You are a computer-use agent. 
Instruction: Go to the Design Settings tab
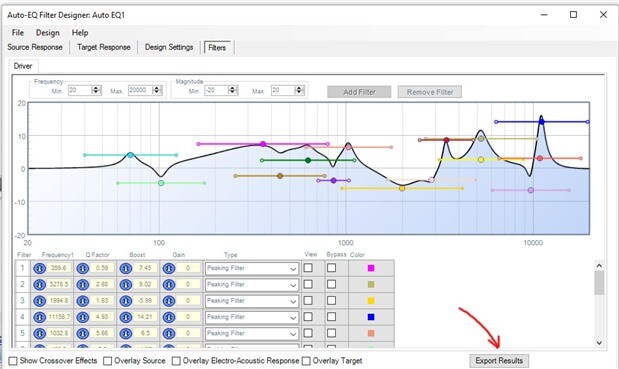click(169, 47)
